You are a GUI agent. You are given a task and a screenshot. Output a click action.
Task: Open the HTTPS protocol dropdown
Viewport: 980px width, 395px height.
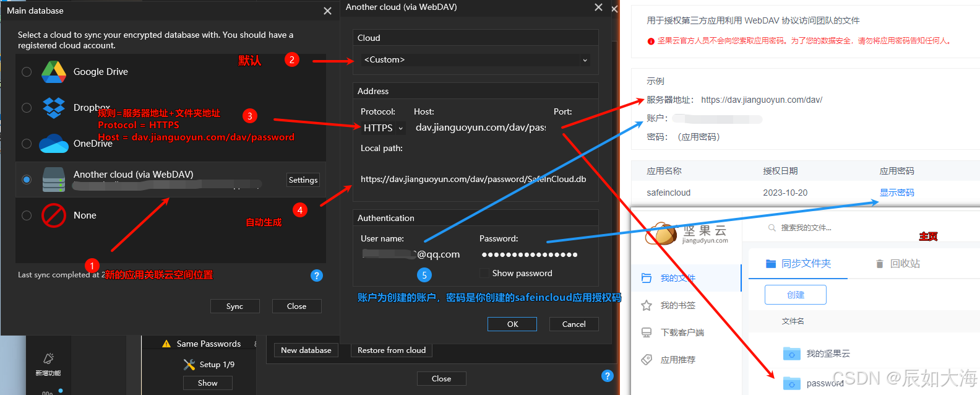383,128
